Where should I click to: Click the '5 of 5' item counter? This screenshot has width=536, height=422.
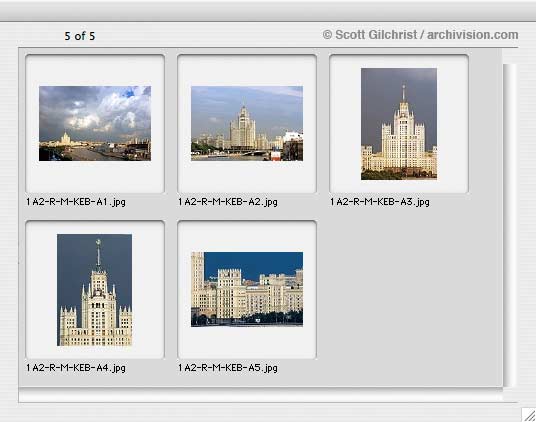tap(80, 36)
